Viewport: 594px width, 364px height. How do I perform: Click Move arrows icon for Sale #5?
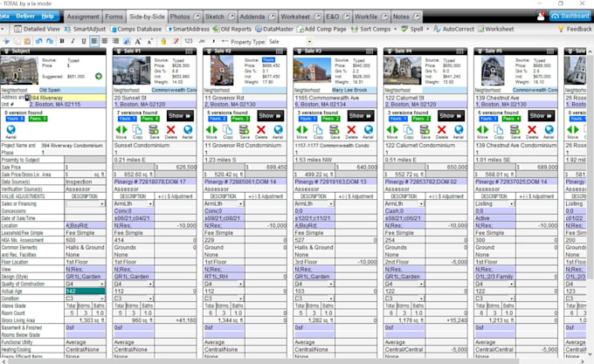[482, 129]
